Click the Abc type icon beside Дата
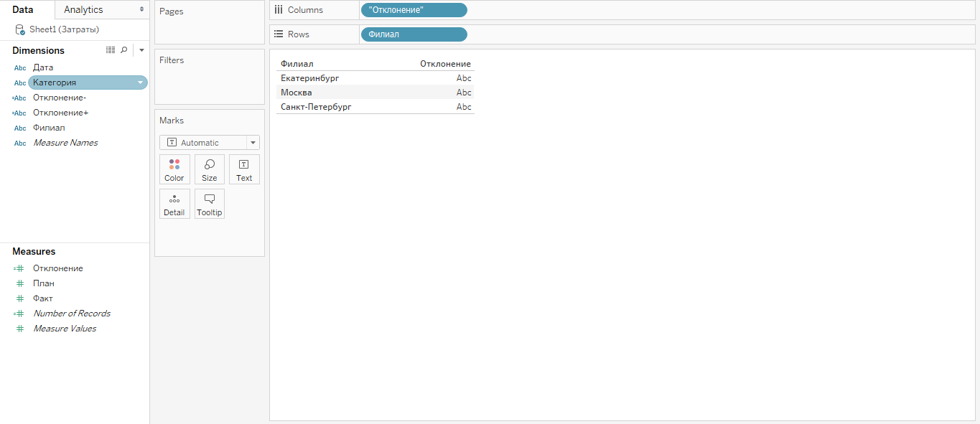The height and width of the screenshot is (424, 980). point(20,68)
